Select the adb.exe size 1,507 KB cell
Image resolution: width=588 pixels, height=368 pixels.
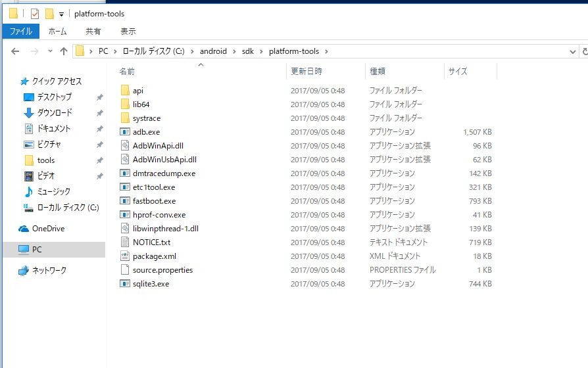477,132
